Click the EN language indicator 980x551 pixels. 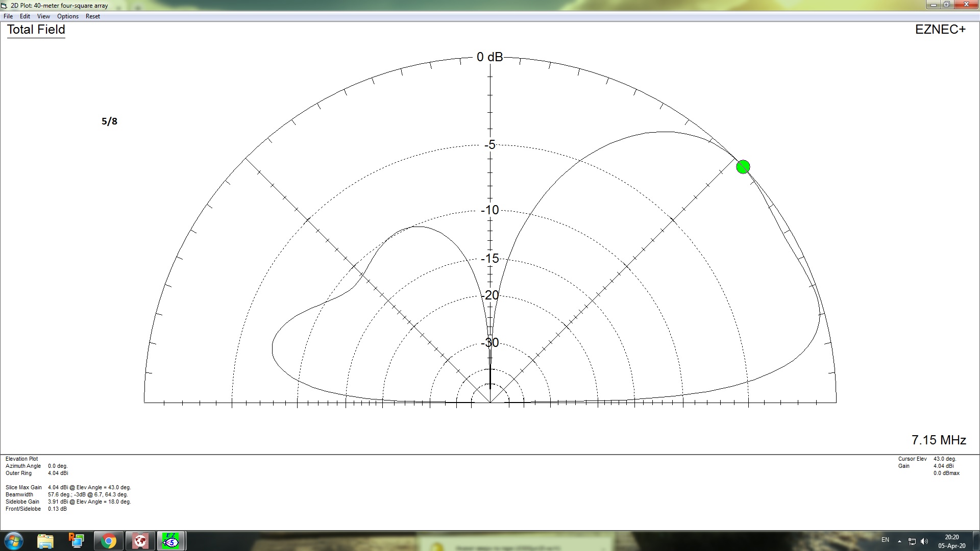click(x=885, y=540)
